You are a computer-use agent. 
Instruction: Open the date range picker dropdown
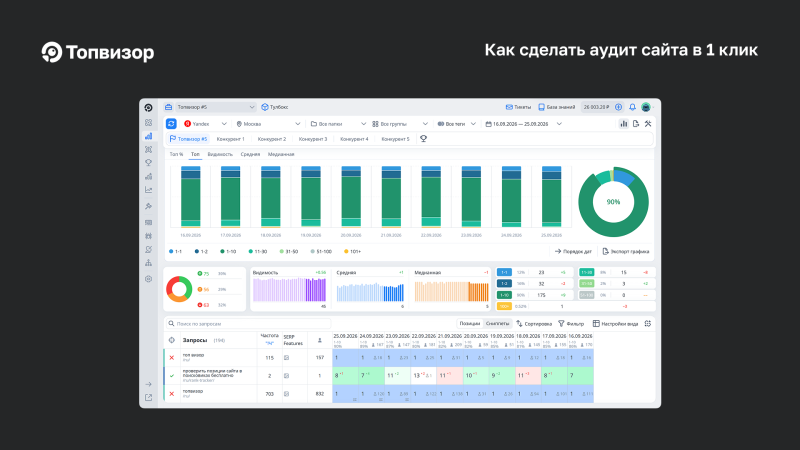523,123
